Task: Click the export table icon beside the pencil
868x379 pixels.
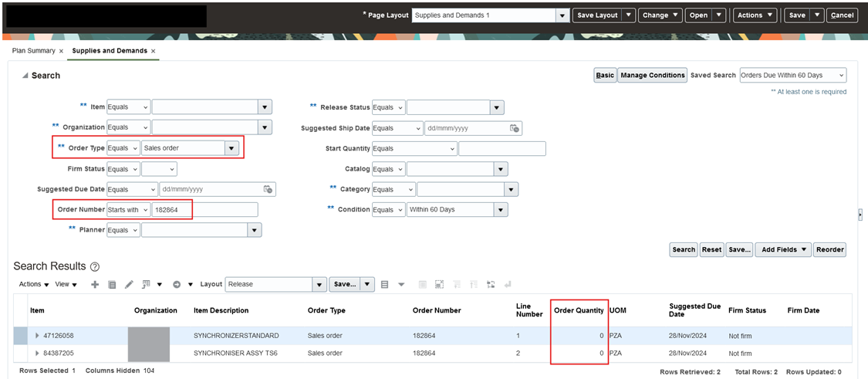Action: click(146, 284)
